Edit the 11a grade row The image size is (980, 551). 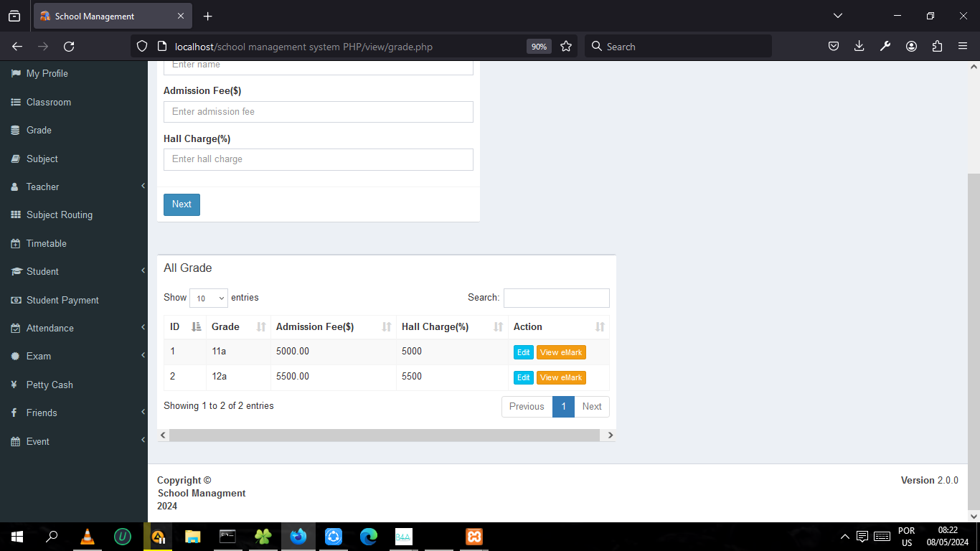524,352
